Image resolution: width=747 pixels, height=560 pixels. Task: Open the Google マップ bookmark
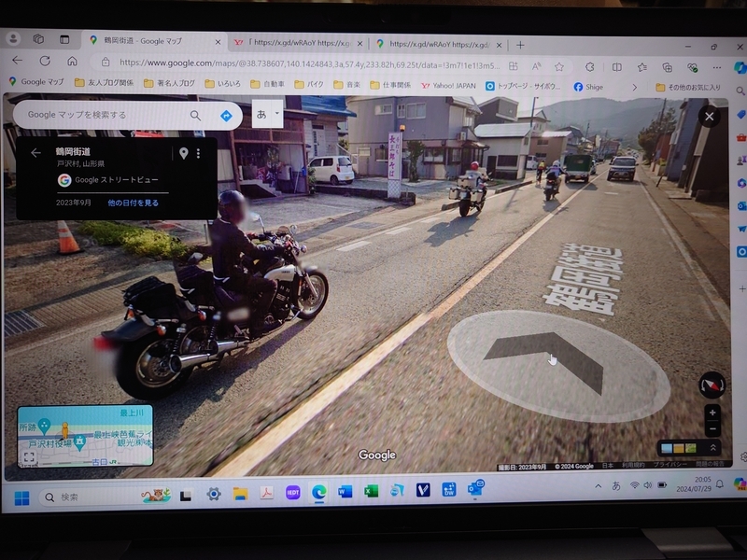[36, 82]
